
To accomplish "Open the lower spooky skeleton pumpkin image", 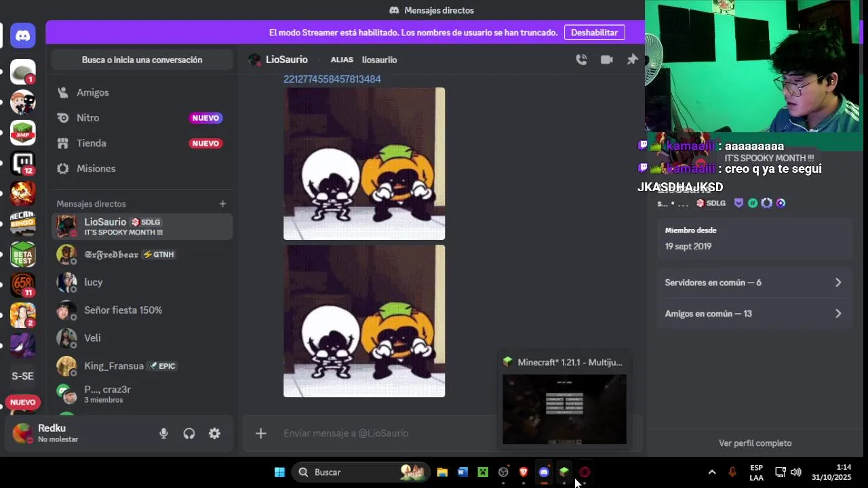I will pos(364,321).
